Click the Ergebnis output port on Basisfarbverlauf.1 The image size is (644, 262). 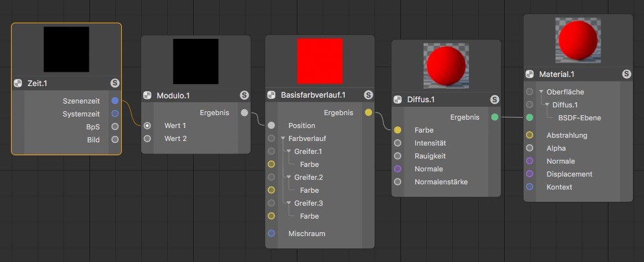pos(369,113)
